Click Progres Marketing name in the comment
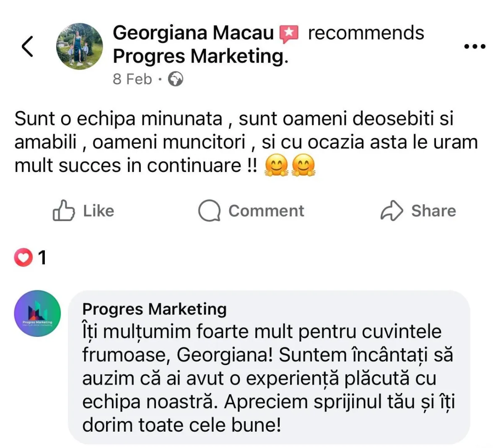Viewport: 503px width, 448px height. coord(154,309)
